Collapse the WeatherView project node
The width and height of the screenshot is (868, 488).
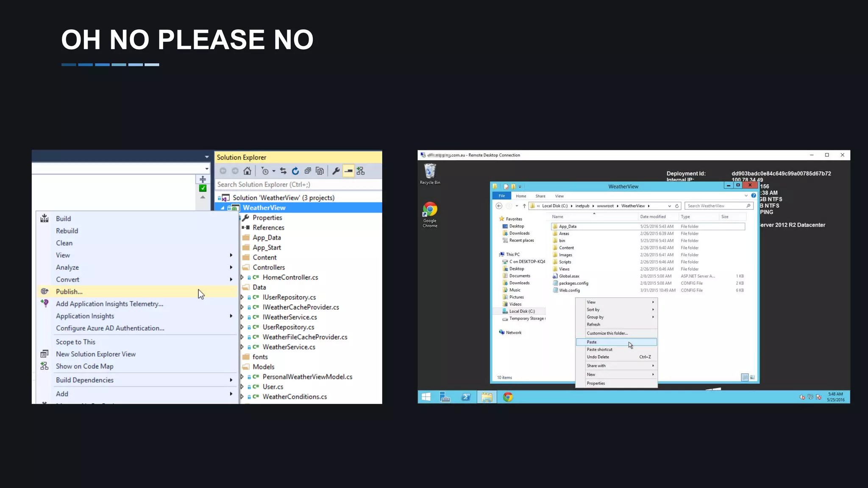[223, 208]
